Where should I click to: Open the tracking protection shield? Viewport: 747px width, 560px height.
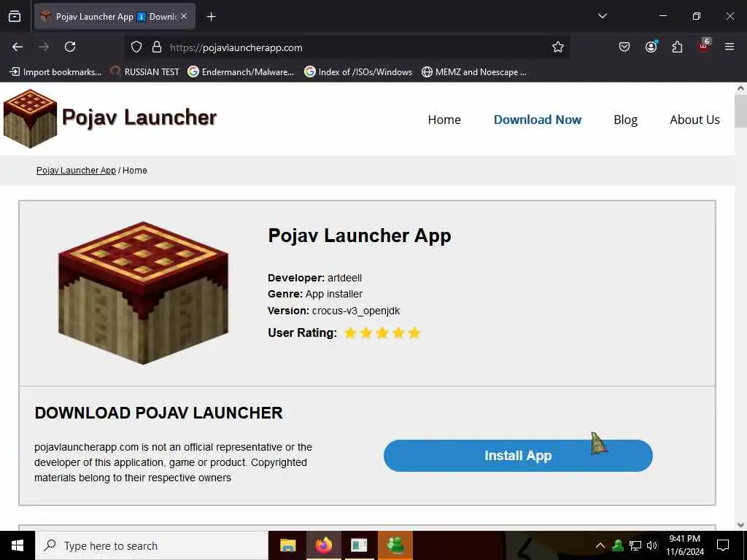(136, 47)
